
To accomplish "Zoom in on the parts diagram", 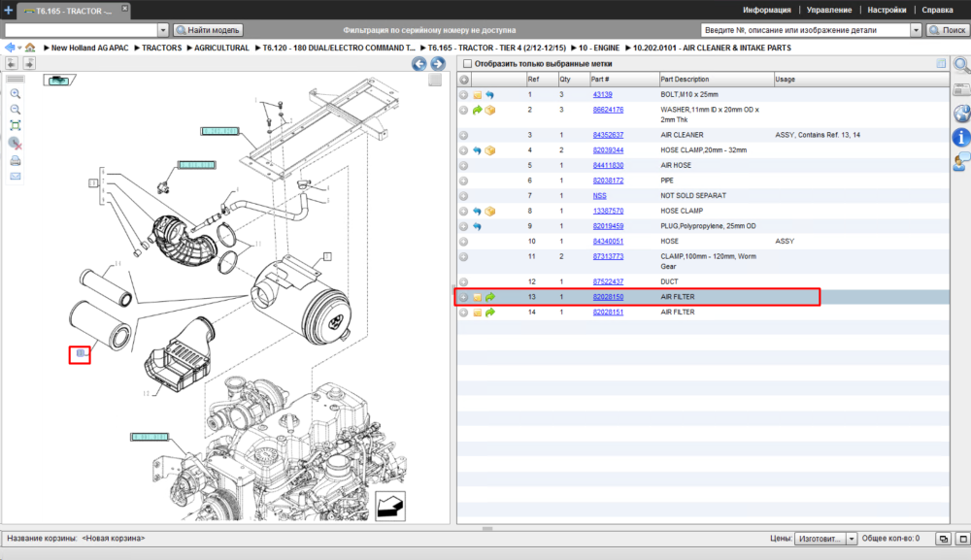I will pyautogui.click(x=16, y=93).
